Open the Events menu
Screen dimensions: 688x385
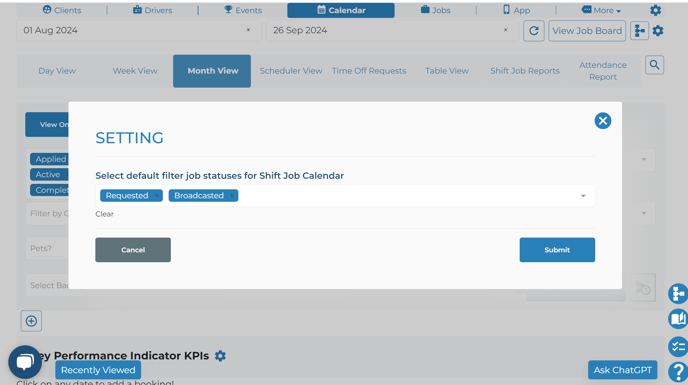pos(243,10)
